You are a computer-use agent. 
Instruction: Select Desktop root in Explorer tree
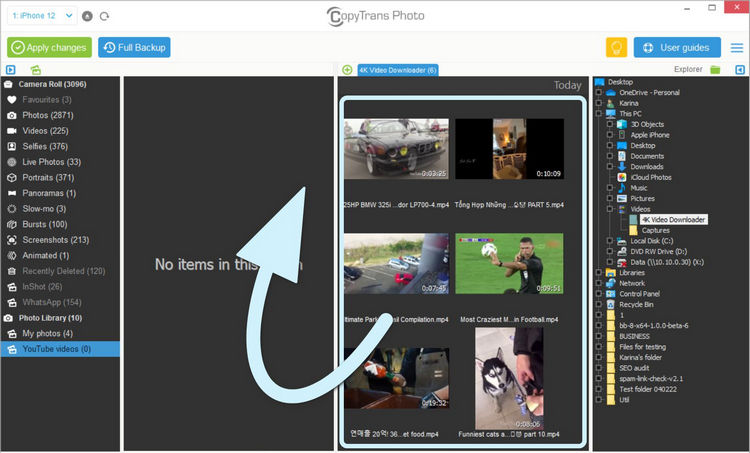click(x=620, y=82)
